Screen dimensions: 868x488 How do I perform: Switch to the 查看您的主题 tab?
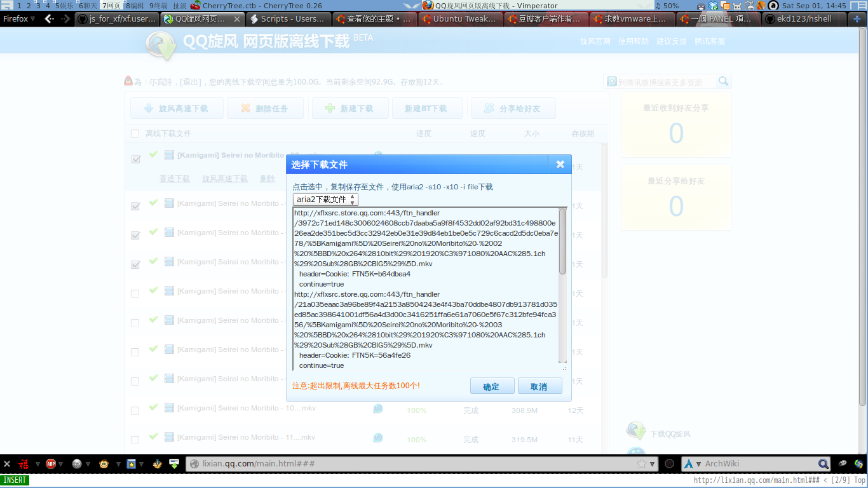(374, 19)
